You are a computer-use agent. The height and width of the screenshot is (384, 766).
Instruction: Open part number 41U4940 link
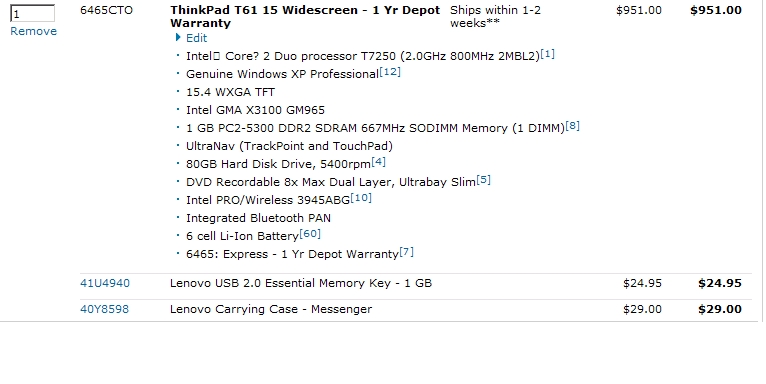[x=105, y=283]
